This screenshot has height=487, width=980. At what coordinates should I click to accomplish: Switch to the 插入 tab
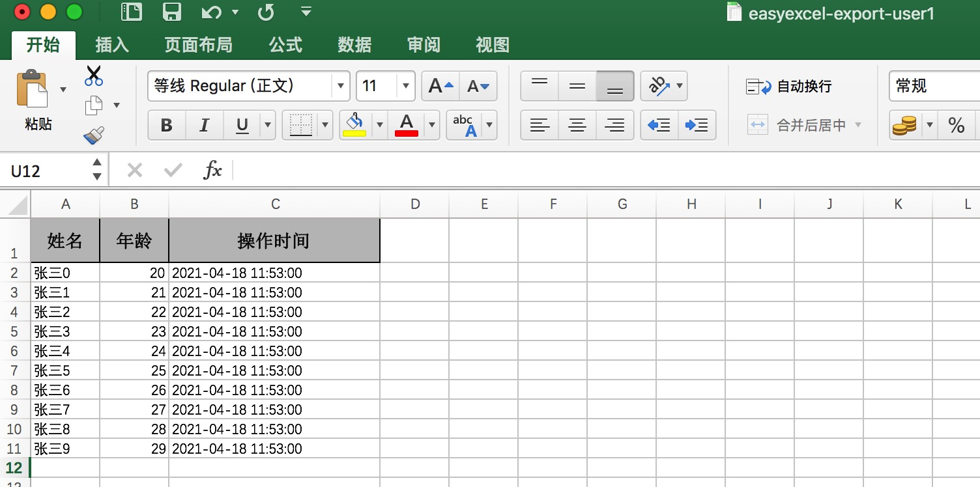112,45
